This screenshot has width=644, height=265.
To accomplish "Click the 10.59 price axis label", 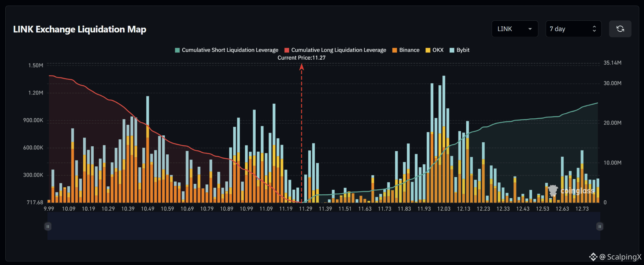I will (x=167, y=209).
